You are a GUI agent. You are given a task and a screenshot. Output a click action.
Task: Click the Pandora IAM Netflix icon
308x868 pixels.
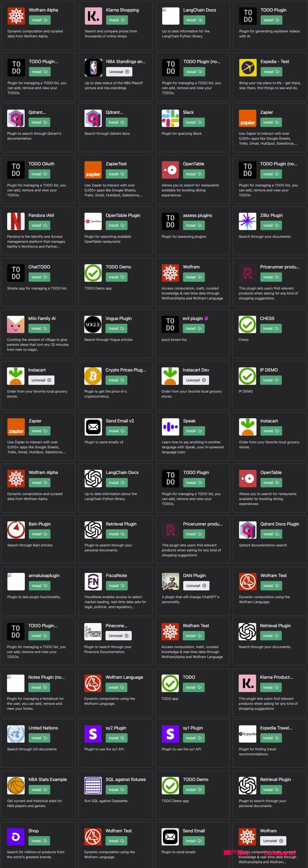click(16, 221)
